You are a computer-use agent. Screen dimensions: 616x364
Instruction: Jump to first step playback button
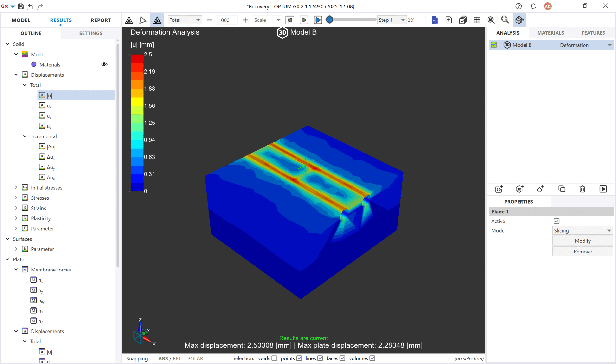click(290, 20)
